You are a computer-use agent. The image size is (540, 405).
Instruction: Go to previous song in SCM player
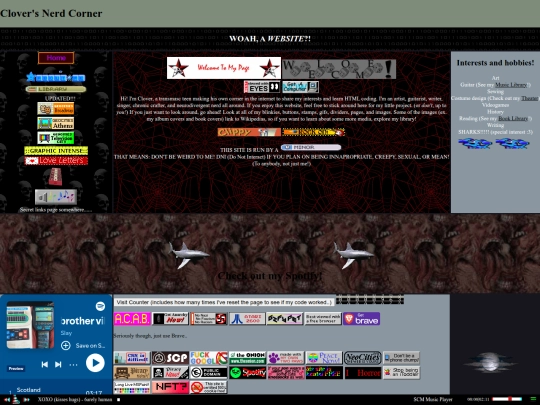(x=6, y=400)
